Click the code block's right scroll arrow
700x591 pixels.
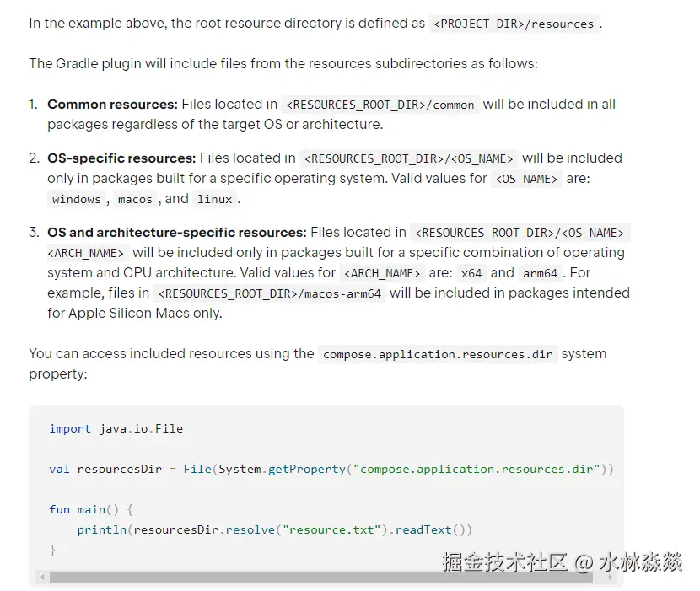tap(614, 578)
